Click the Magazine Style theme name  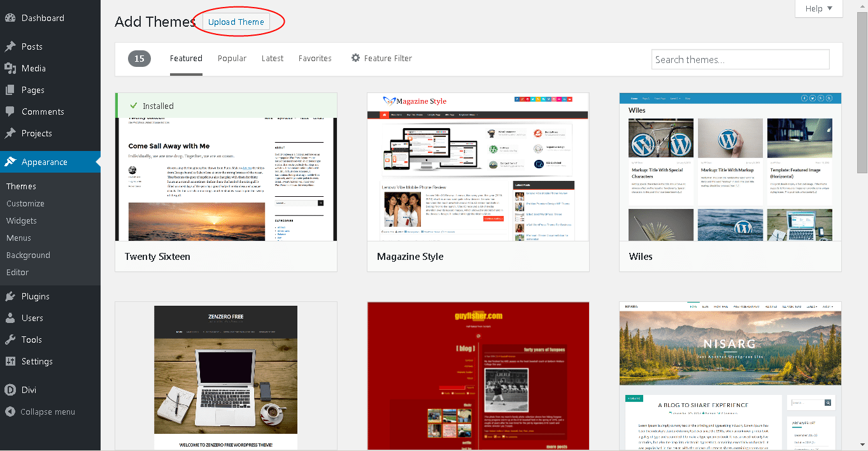(x=410, y=257)
